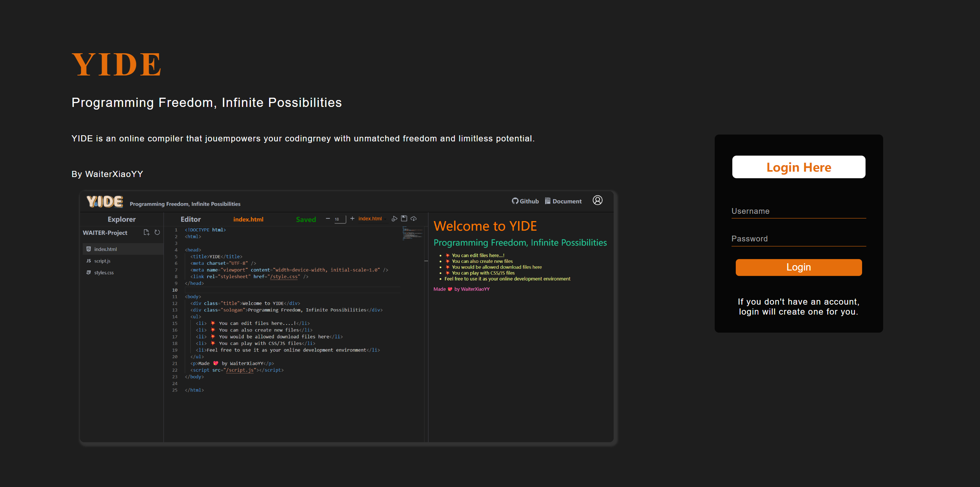980x487 pixels.
Task: Click the green 'Programming Freedom, Infinite Possibilities' preview subtitle
Action: point(520,243)
